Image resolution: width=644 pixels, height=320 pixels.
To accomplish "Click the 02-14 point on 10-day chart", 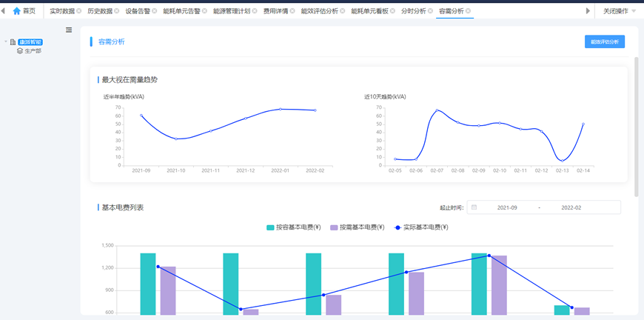I will (x=583, y=124).
